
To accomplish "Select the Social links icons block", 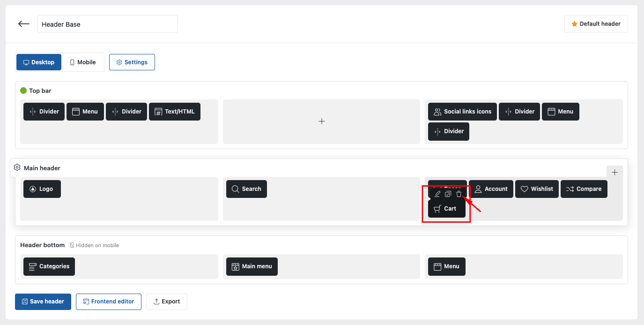I will (x=462, y=112).
